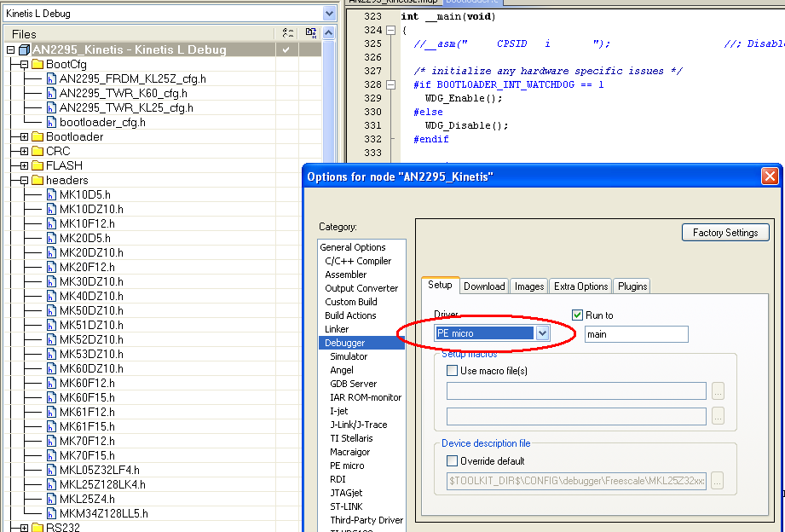Select MKL25Z128LK4.h in the file tree
This screenshot has height=532, width=785.
pos(102,485)
